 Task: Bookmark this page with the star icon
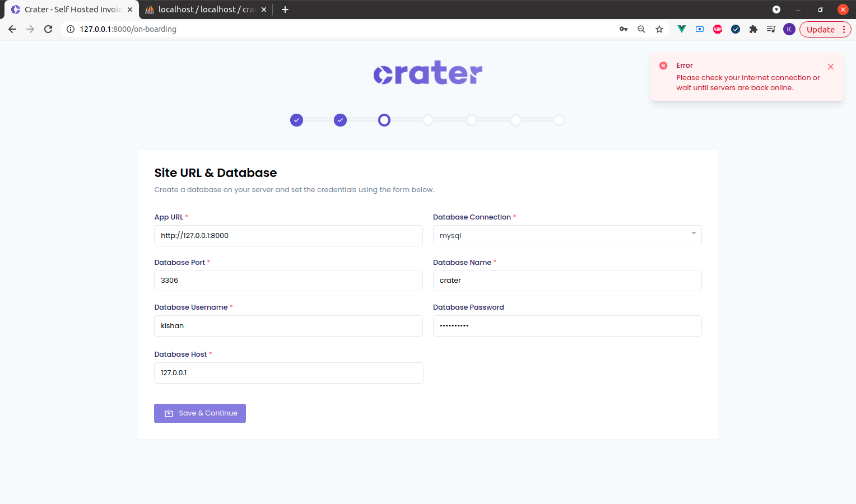(x=659, y=29)
